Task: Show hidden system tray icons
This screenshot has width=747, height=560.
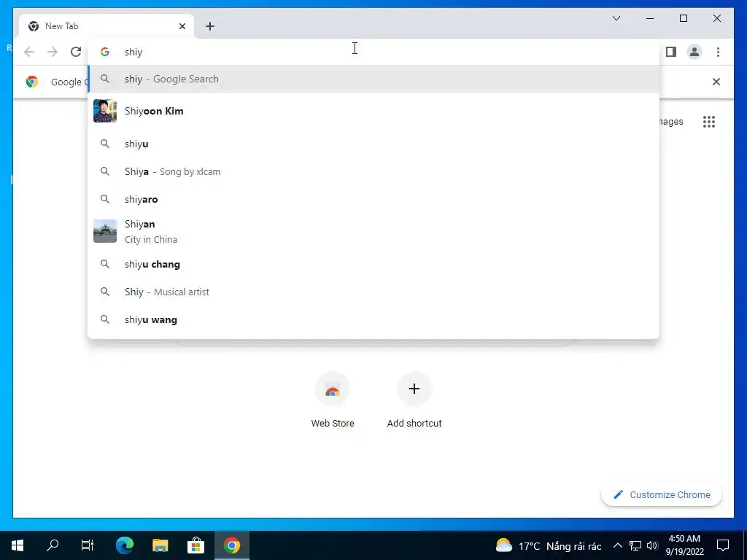Action: pos(617,545)
